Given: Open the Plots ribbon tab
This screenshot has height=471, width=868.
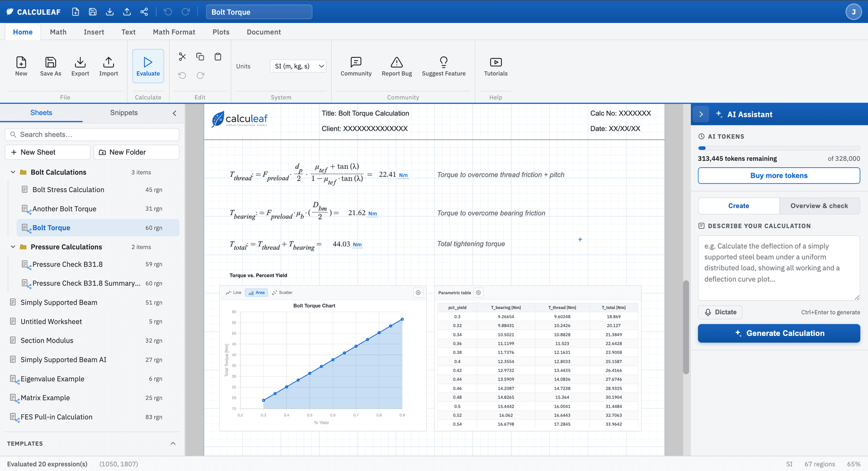Looking at the screenshot, I should point(221,32).
